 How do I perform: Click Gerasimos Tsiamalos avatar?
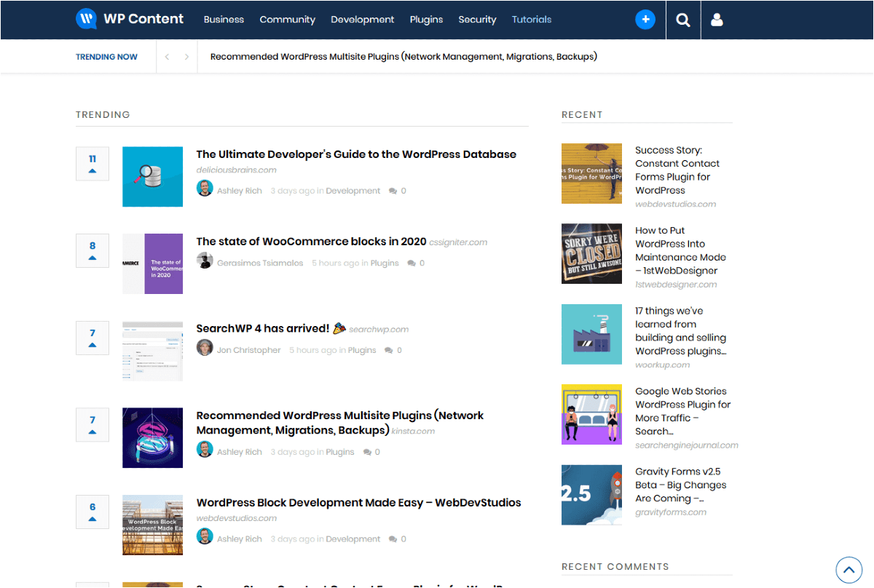[205, 261]
